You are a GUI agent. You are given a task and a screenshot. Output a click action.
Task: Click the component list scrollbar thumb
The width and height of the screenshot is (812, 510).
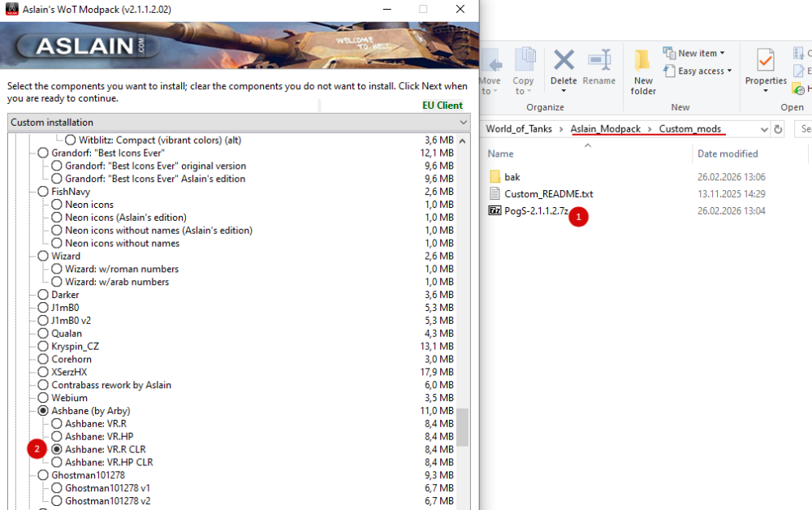(463, 427)
